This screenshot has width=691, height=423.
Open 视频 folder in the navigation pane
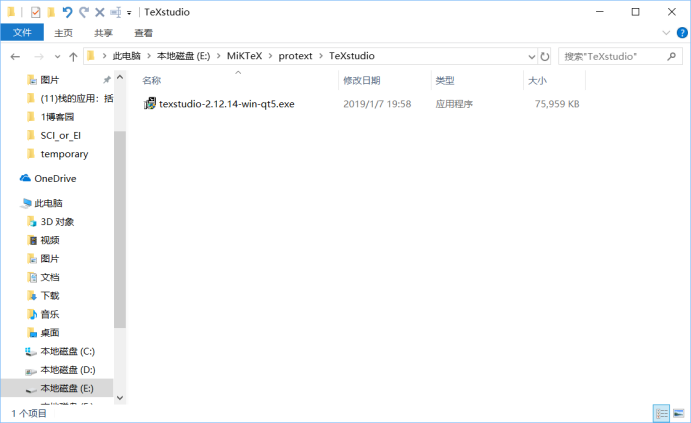[50, 240]
